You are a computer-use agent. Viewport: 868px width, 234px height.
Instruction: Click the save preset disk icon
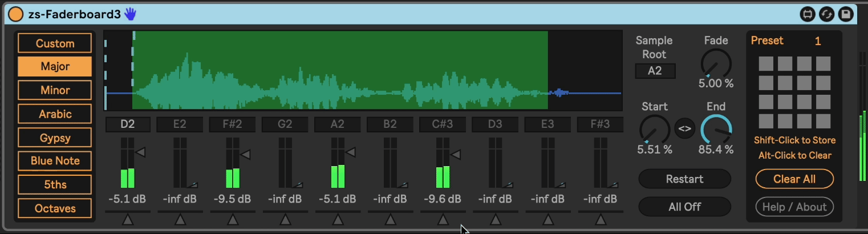pyautogui.click(x=846, y=14)
